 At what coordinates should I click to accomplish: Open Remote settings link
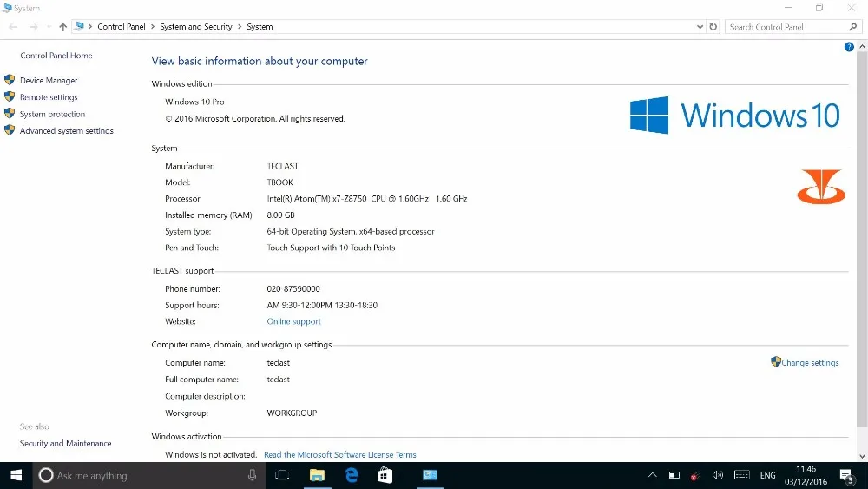click(49, 97)
